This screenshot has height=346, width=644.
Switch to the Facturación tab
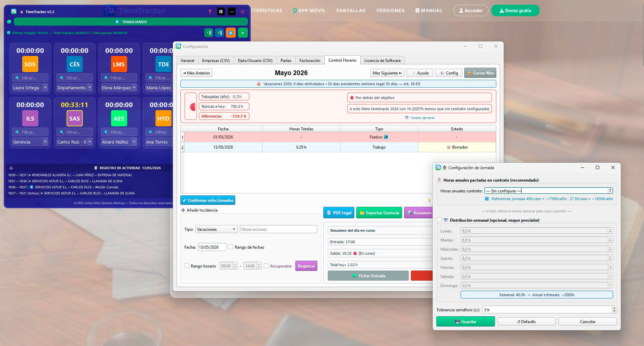[310, 60]
